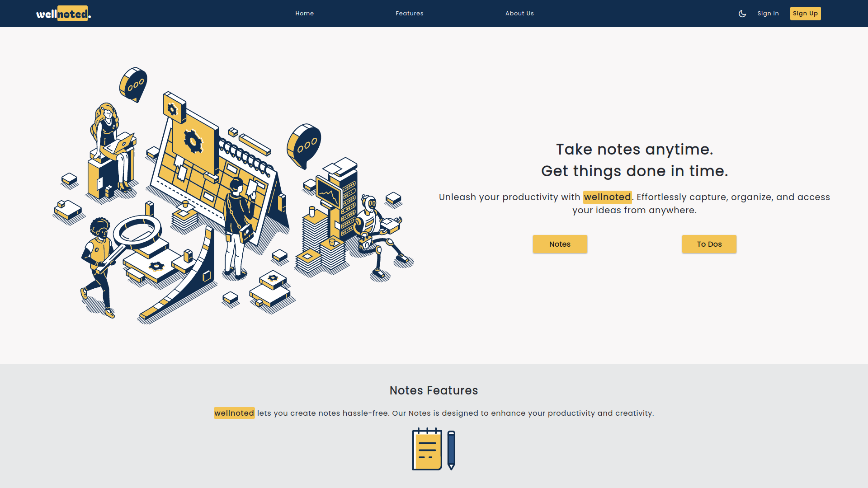Viewport: 868px width, 488px height.
Task: Click the Notes button on homepage
Action: pos(560,244)
